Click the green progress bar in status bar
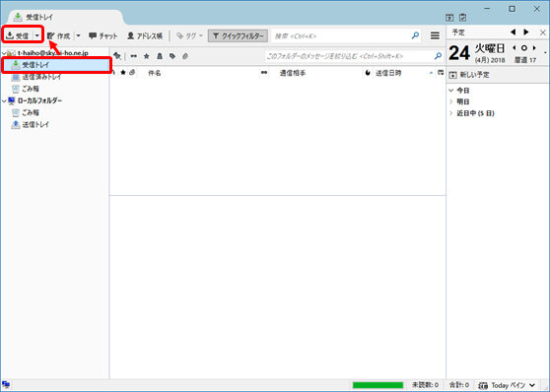Image resolution: width=550 pixels, height=392 pixels. tap(378, 385)
